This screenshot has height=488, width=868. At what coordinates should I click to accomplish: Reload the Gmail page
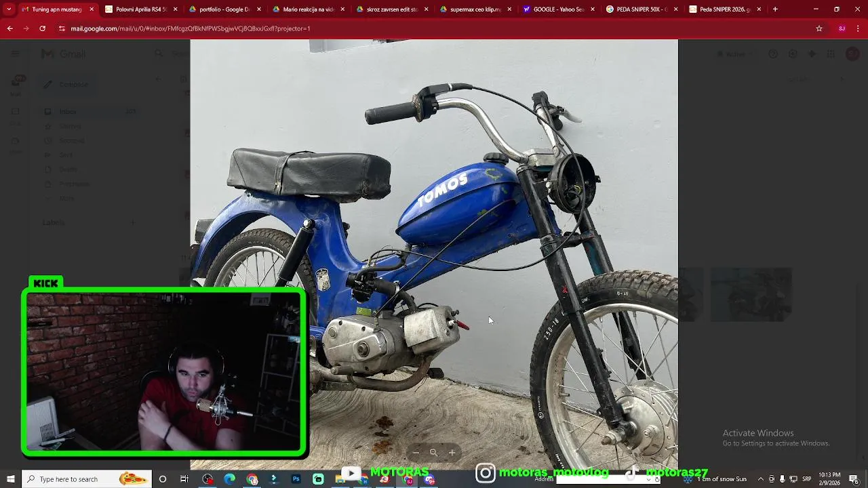(42, 28)
